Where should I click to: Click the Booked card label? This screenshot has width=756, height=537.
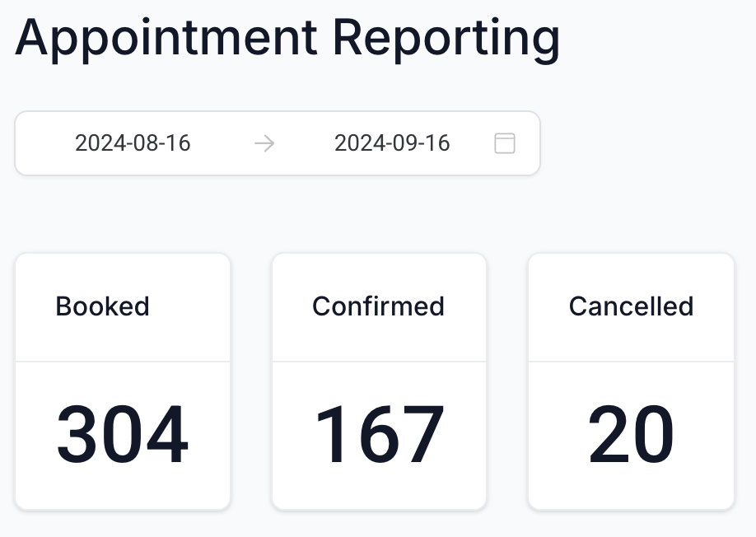(x=102, y=306)
